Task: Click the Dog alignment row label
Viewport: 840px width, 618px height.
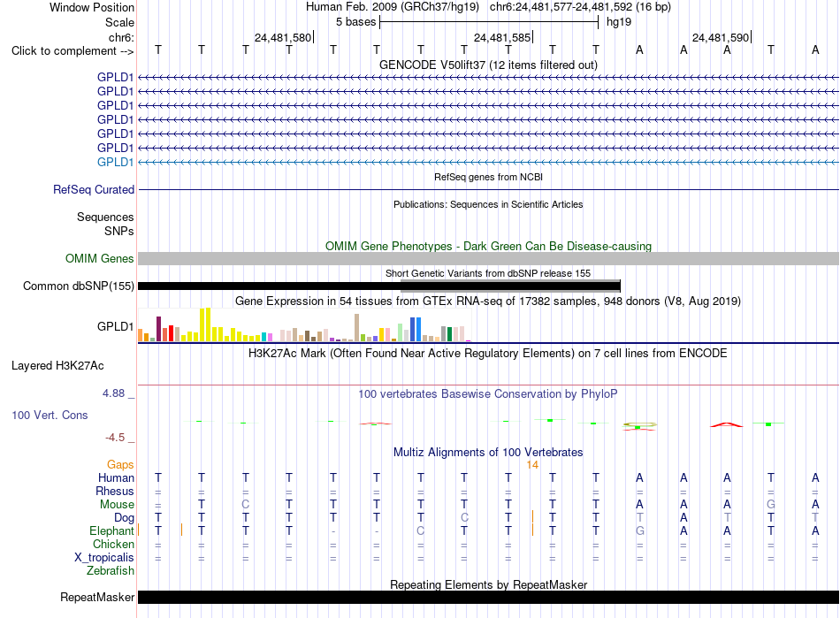Action: tap(124, 517)
